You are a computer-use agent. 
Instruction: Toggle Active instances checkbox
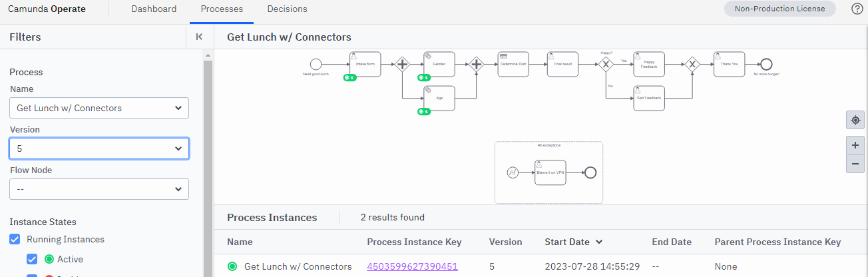pyautogui.click(x=32, y=259)
